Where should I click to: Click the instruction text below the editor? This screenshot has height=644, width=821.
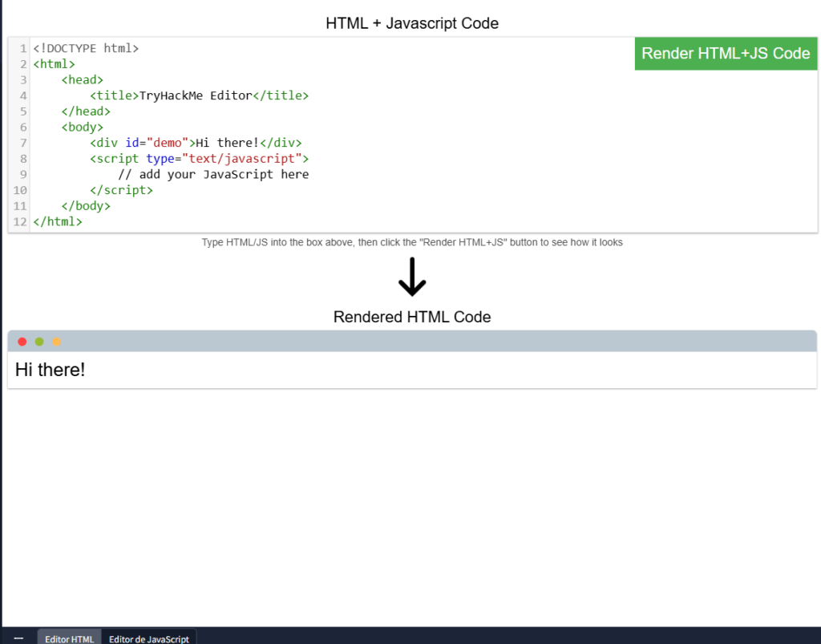[x=412, y=242]
